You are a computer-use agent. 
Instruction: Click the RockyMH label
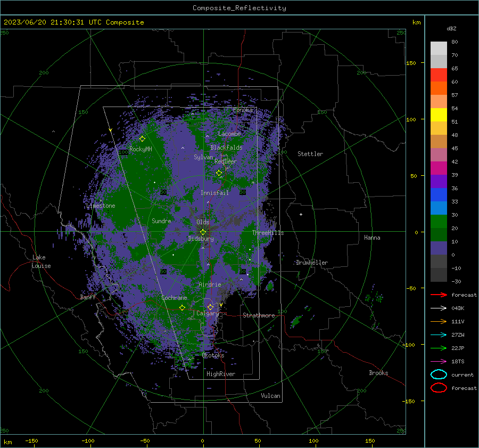click(141, 149)
